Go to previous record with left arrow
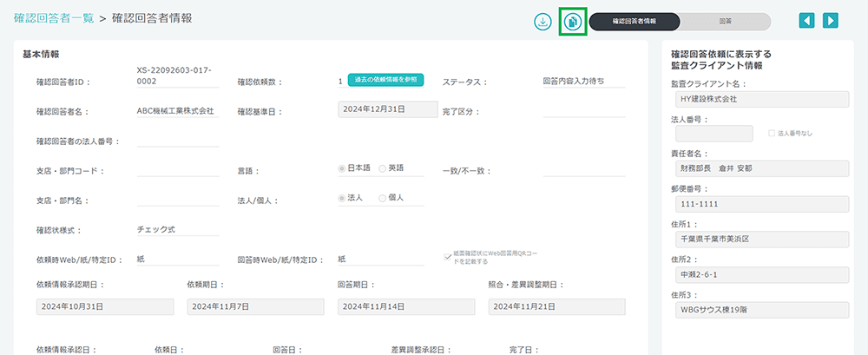This screenshot has width=868, height=355. point(807,21)
